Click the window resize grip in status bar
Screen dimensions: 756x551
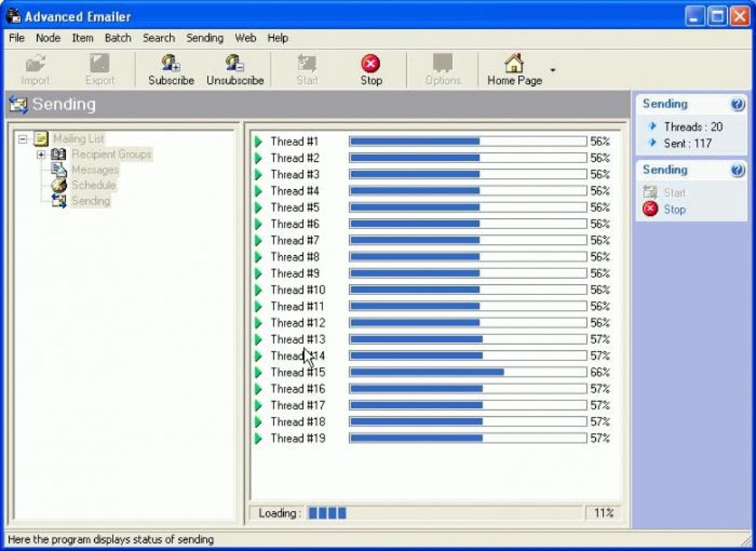point(747,541)
